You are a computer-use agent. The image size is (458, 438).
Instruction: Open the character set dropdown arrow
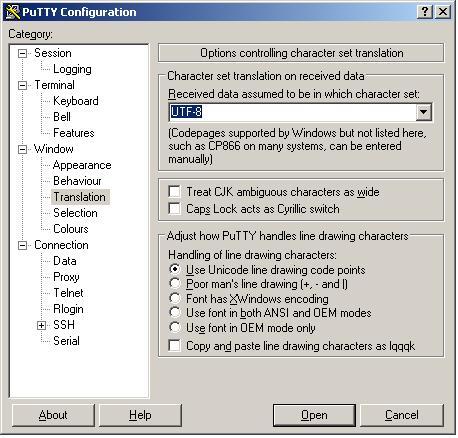(x=423, y=112)
